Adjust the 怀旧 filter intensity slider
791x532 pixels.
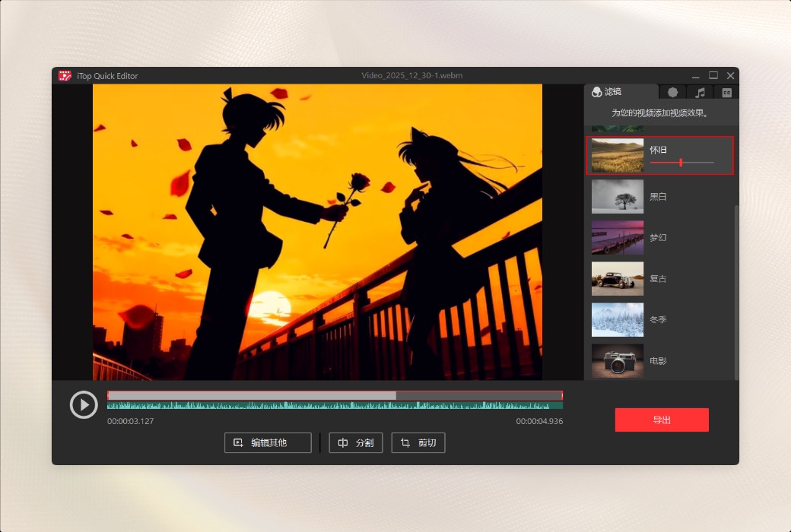point(681,162)
